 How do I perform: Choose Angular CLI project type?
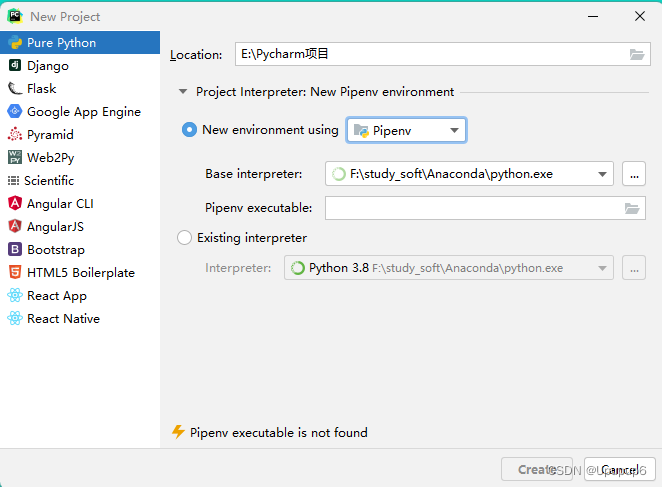80,204
